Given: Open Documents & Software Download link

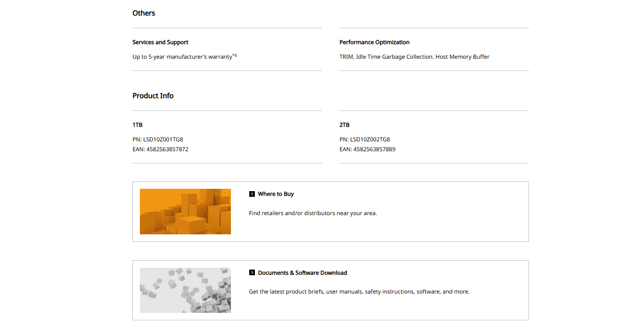Looking at the screenshot, I should click(x=302, y=273).
